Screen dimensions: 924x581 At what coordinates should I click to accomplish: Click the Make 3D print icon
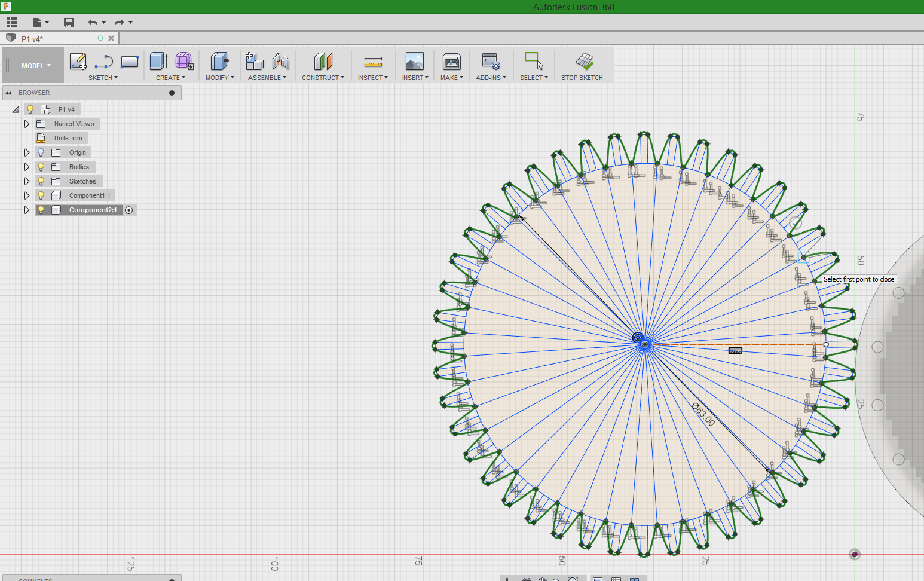(451, 61)
